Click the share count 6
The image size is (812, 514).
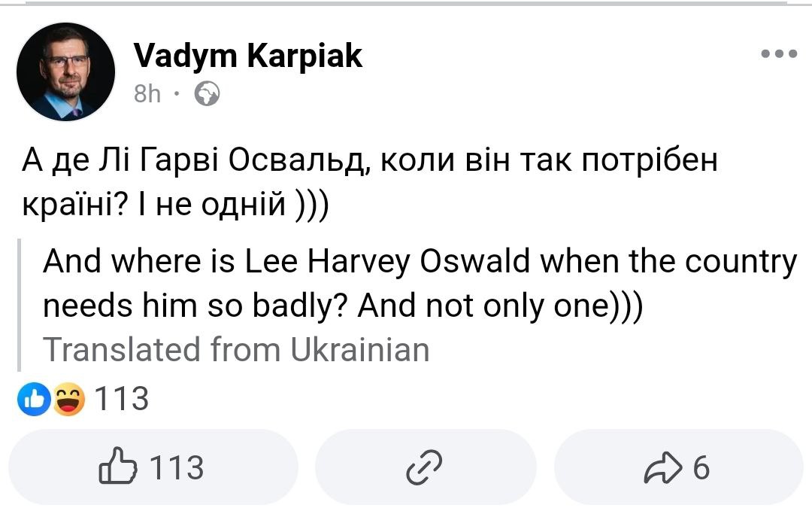(700, 469)
